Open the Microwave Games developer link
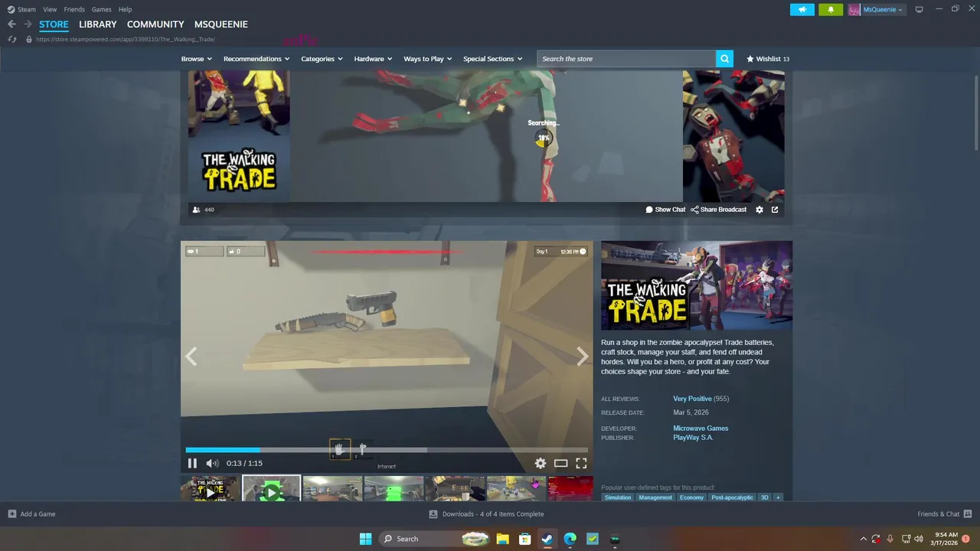980x551 pixels. (701, 429)
